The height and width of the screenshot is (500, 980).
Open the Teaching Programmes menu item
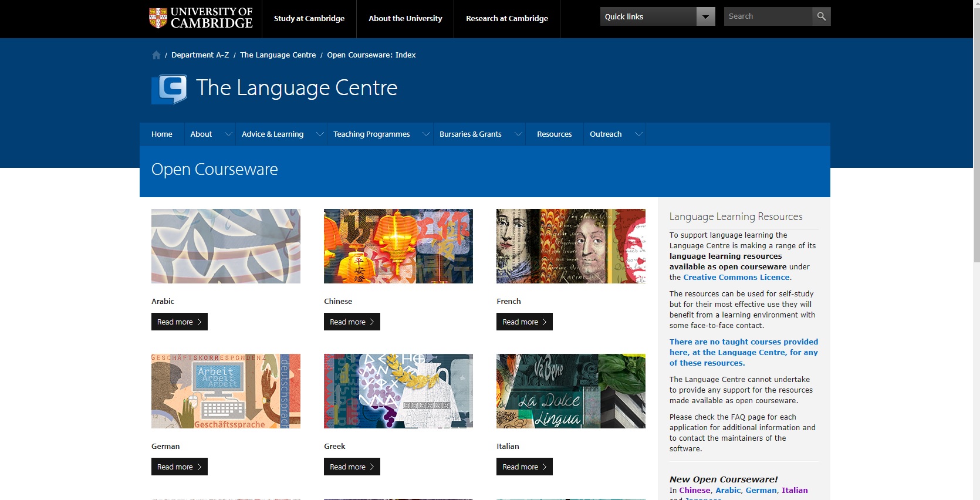coord(371,134)
